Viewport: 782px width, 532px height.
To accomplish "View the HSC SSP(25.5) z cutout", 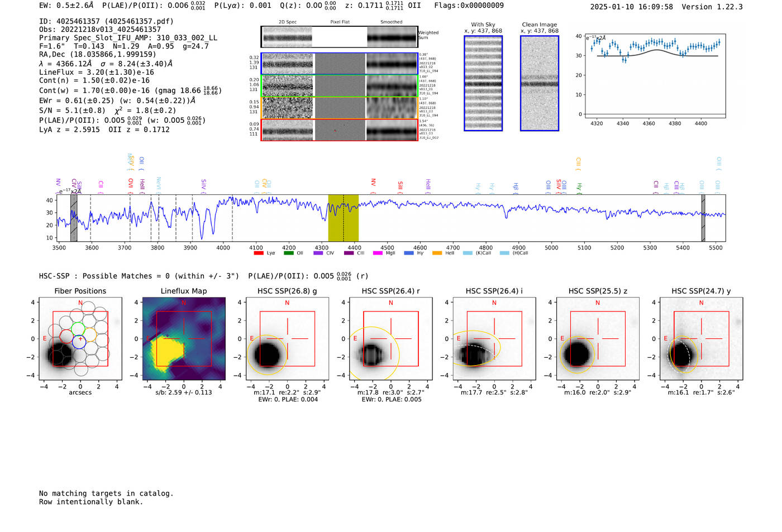I will coord(598,339).
